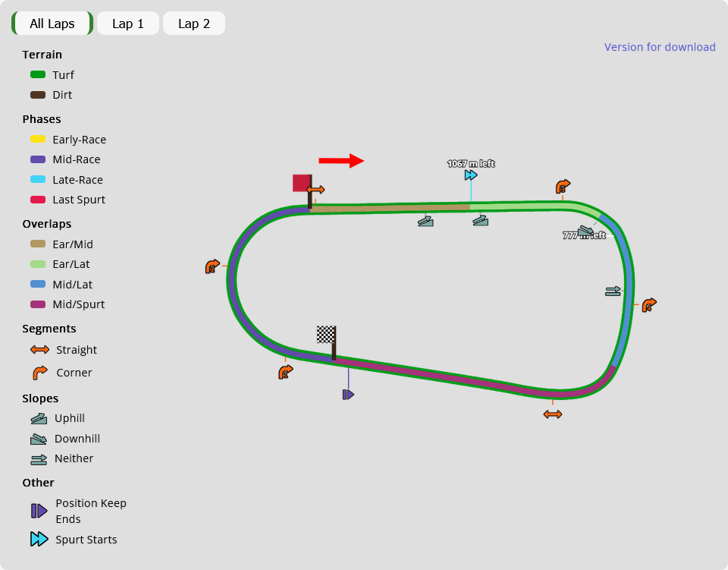
Task: Click the Phases legend heading
Action: 42,119
